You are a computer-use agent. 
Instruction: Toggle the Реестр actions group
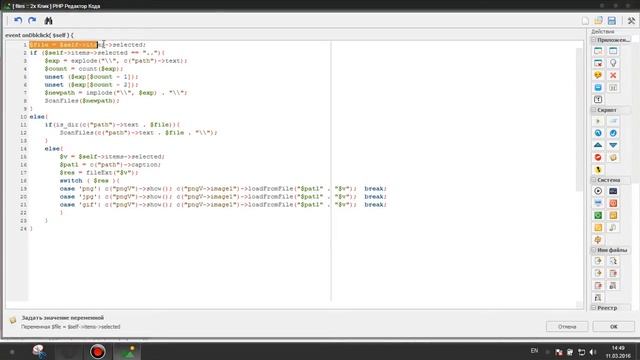(x=594, y=308)
